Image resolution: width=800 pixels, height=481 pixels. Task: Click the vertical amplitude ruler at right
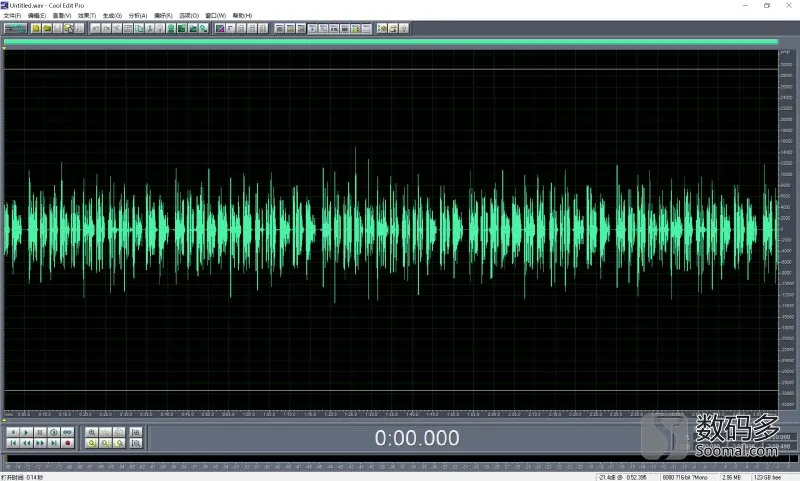(786, 229)
